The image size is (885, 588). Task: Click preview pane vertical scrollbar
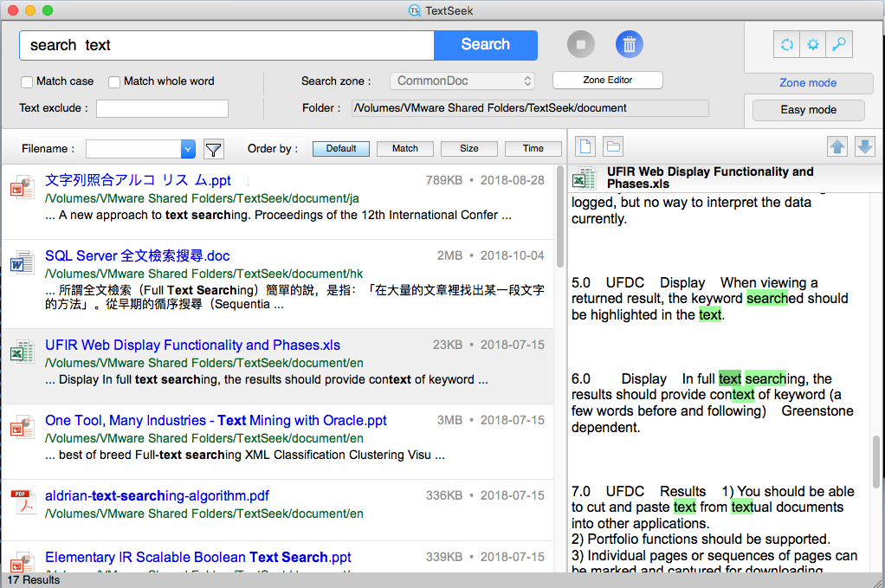[x=876, y=462]
